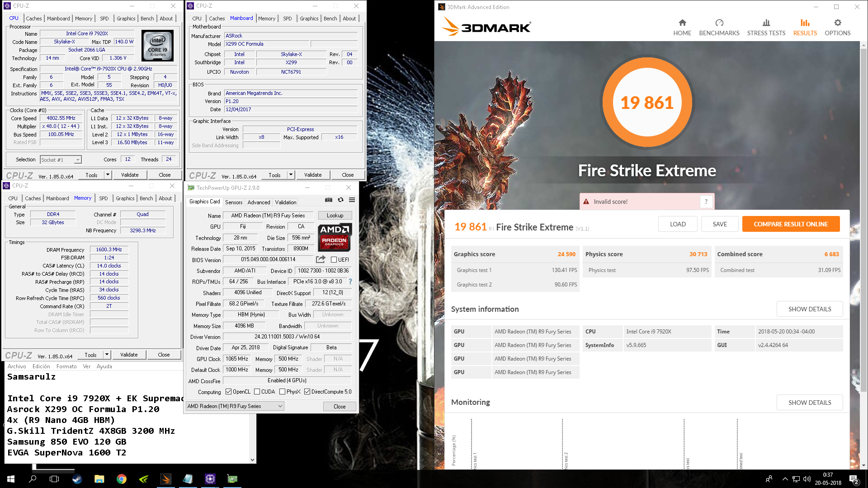Click in the Notepad text area
The width and height of the screenshot is (868, 488).
(127, 416)
